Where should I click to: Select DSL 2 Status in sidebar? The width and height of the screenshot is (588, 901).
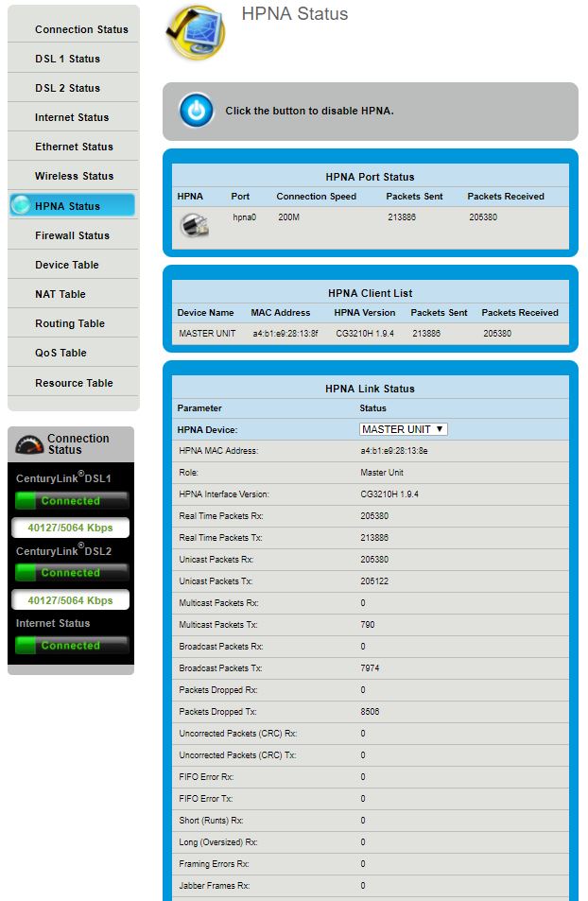pos(67,88)
